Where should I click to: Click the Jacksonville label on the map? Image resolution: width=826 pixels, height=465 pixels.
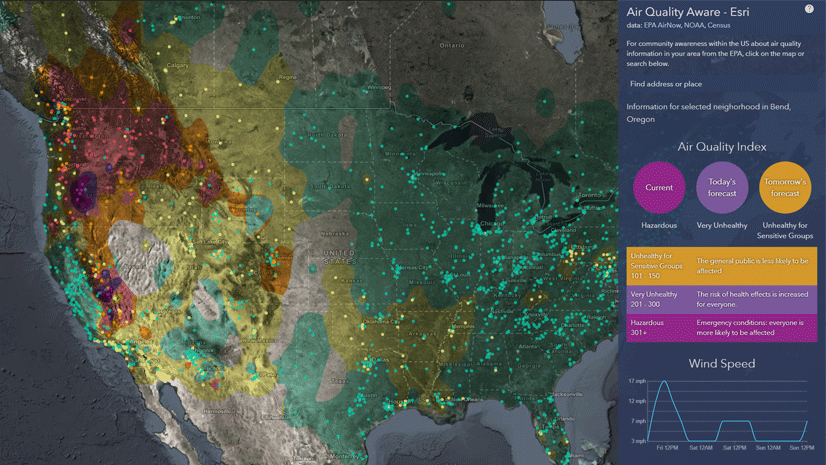point(568,394)
